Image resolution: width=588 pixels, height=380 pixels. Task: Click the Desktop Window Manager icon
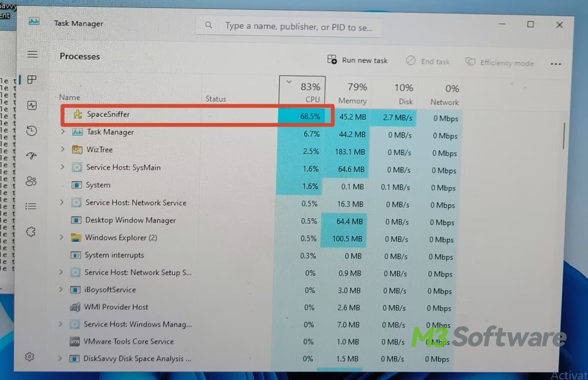pyautogui.click(x=76, y=220)
